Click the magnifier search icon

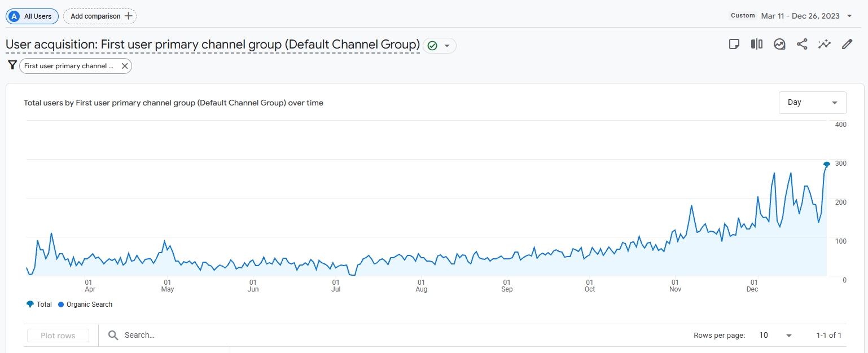[113, 335]
